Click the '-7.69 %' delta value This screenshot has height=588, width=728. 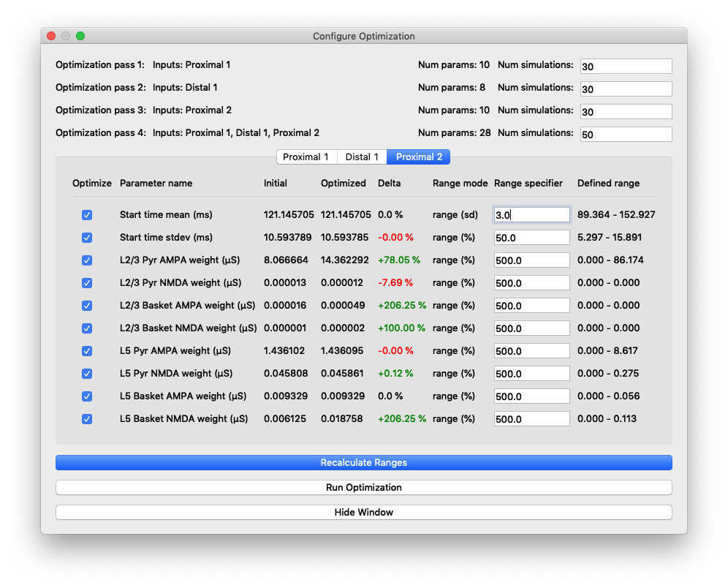(x=395, y=283)
